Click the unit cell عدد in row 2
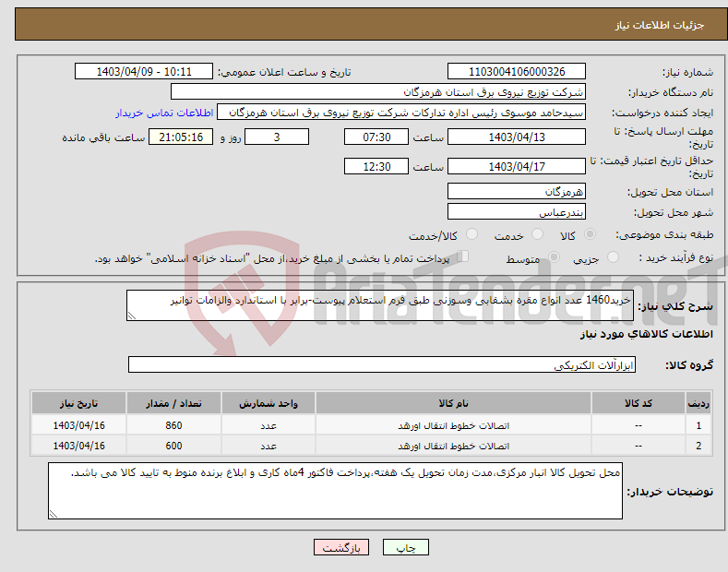The width and height of the screenshot is (728, 572). pos(269,446)
